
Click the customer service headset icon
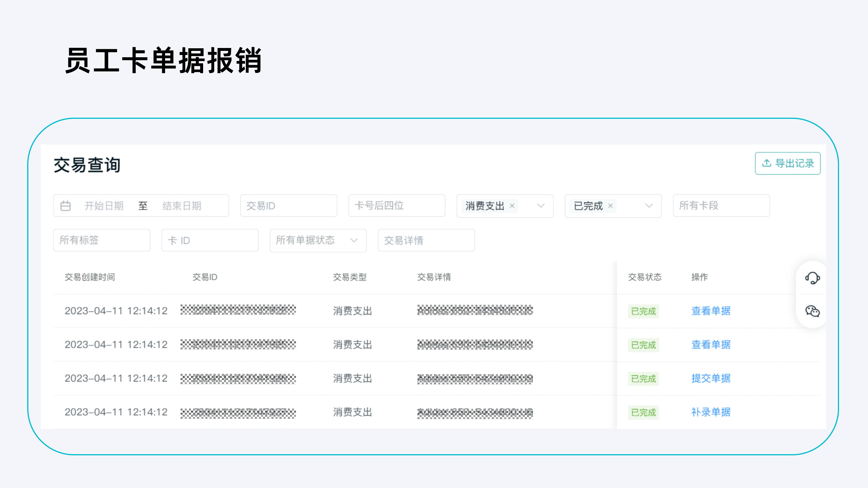click(x=812, y=278)
